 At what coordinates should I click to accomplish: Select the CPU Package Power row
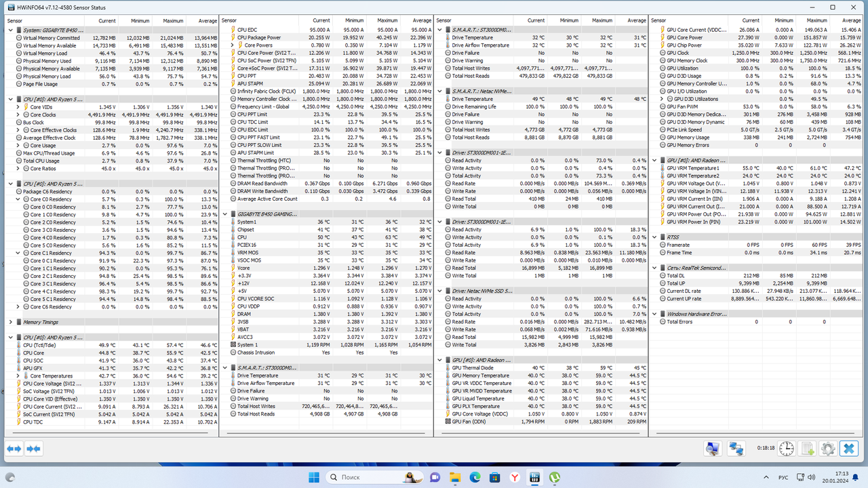pos(326,38)
